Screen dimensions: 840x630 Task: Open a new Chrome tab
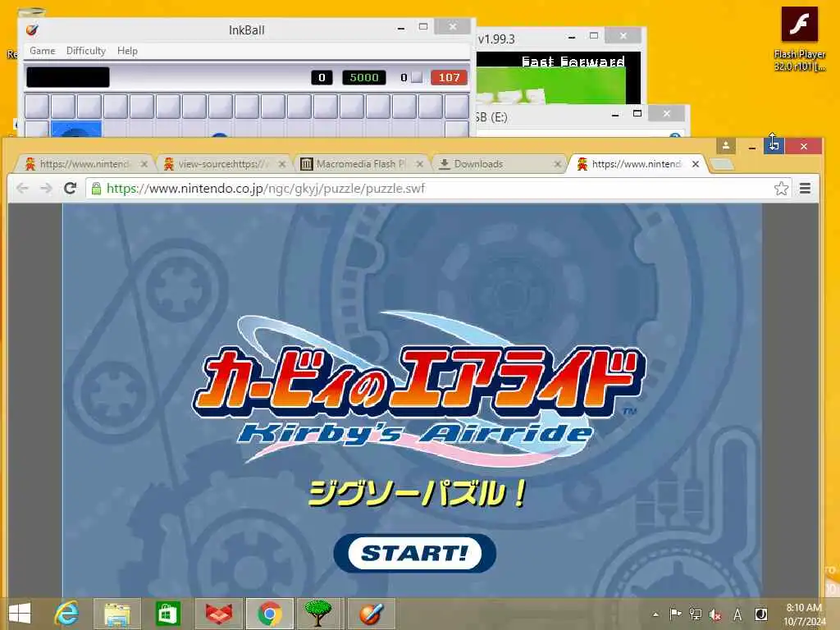[722, 164]
